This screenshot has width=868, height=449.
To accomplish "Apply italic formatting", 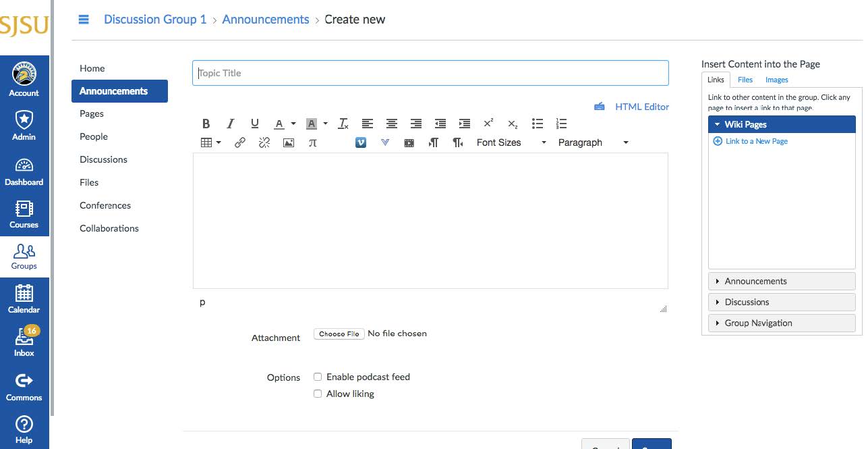I will (230, 124).
